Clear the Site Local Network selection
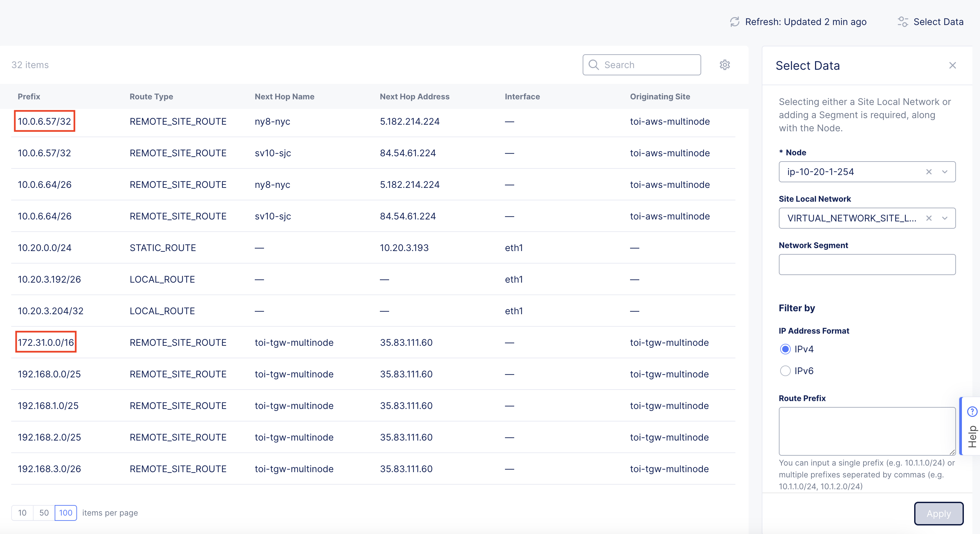This screenshot has width=980, height=534. click(929, 218)
